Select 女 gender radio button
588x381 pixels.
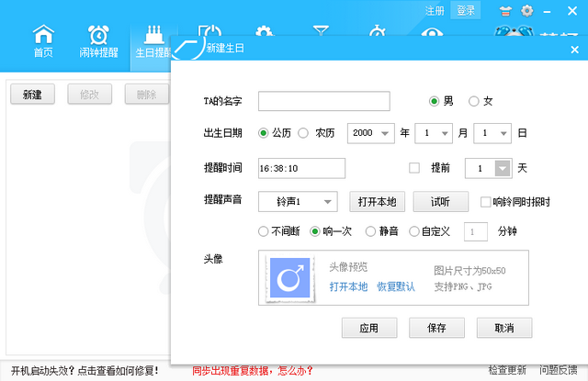point(474,101)
